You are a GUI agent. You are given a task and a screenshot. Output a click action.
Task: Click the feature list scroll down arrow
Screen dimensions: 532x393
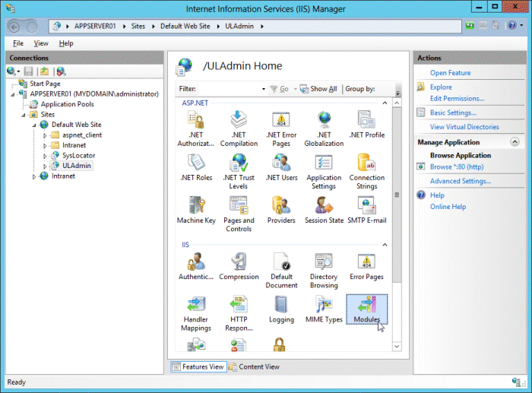tap(397, 347)
